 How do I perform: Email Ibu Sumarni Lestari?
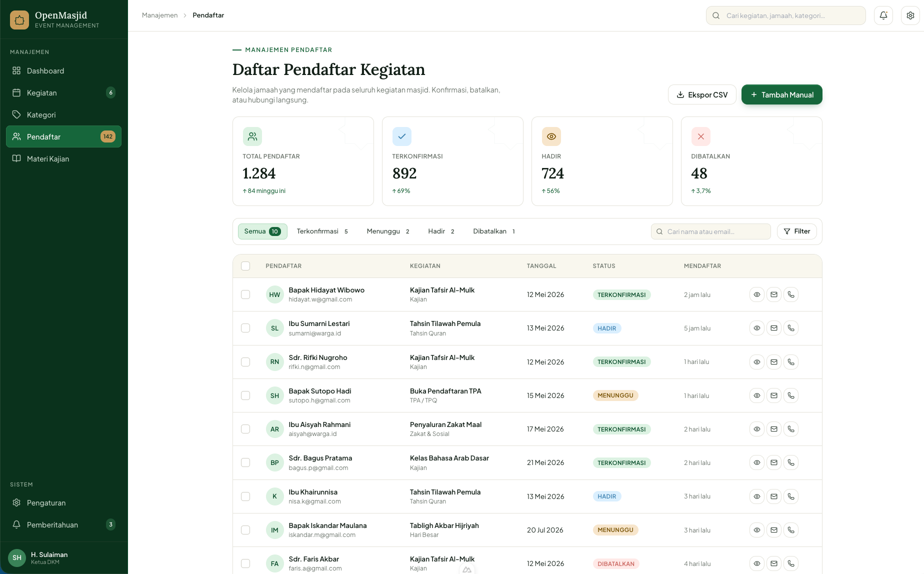pyautogui.click(x=774, y=328)
